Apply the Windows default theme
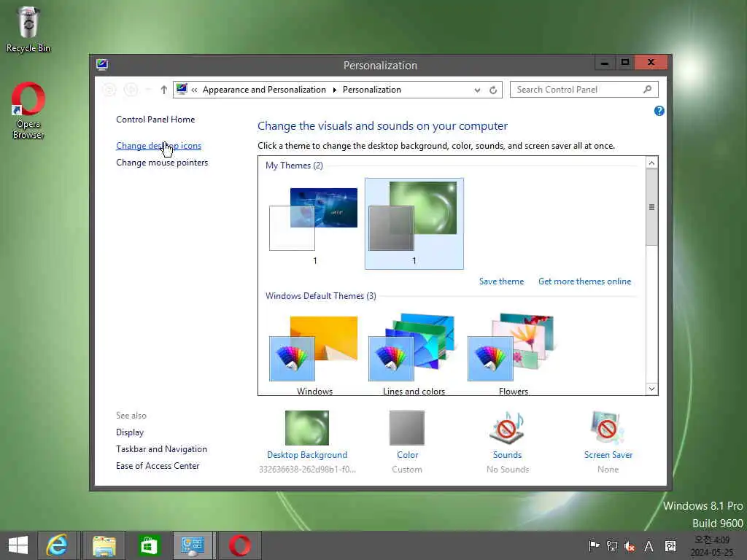 pos(315,354)
